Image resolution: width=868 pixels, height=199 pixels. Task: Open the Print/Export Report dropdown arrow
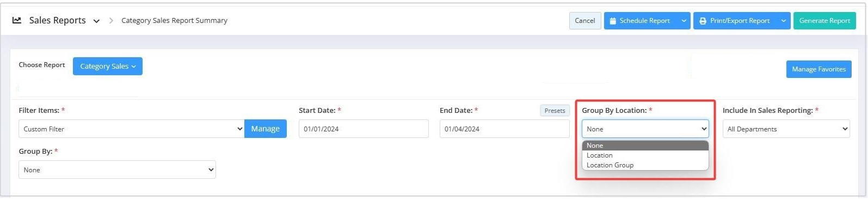(784, 21)
